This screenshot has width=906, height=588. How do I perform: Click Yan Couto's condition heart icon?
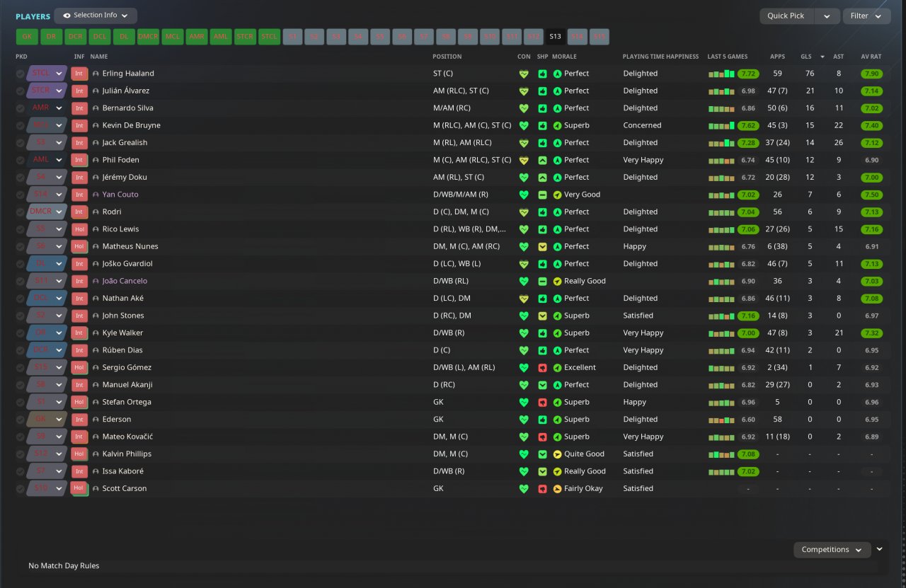(x=524, y=195)
